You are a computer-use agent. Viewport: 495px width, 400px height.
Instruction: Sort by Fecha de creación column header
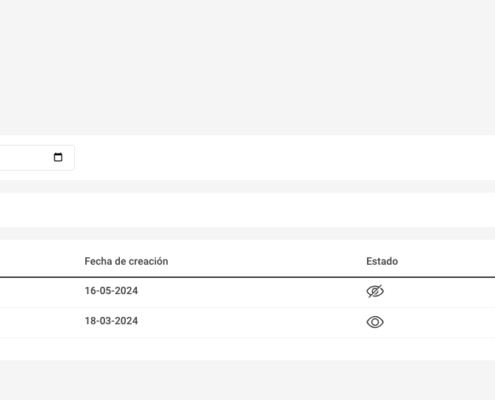(126, 261)
